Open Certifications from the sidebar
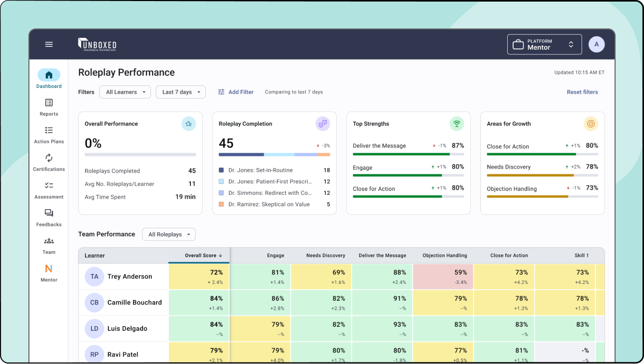The height and width of the screenshot is (364, 644). click(x=48, y=163)
